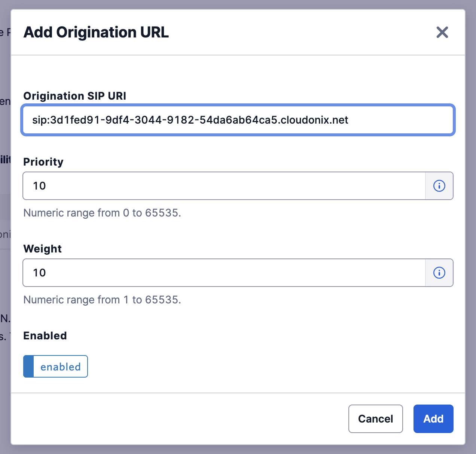476x454 pixels.
Task: Click the "Origination SIP URI" label
Action: coord(74,96)
